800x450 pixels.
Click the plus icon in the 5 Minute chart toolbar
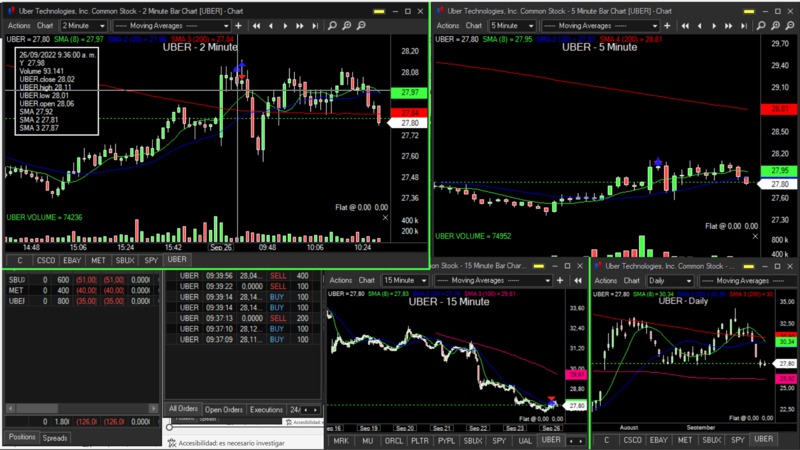click(667, 25)
